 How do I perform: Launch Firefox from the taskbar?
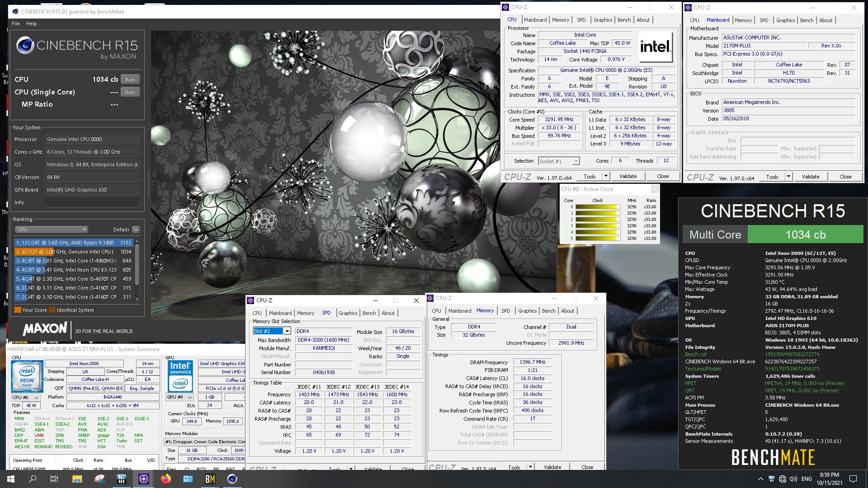[166, 479]
